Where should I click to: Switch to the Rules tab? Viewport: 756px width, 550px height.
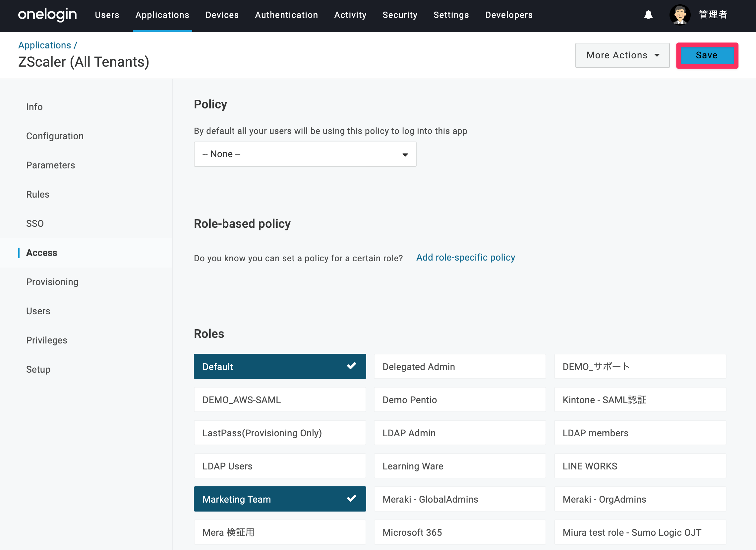[x=38, y=194]
